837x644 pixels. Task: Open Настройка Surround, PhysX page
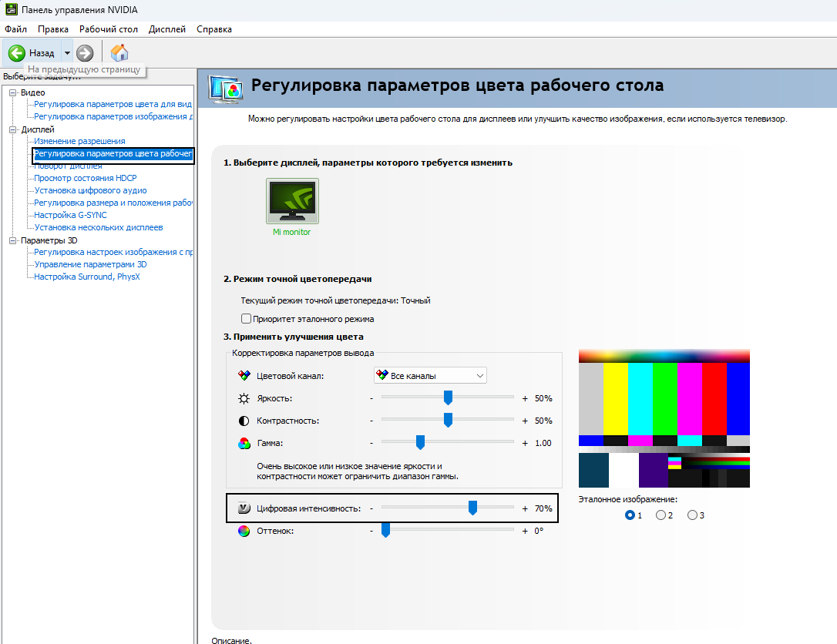tap(87, 277)
